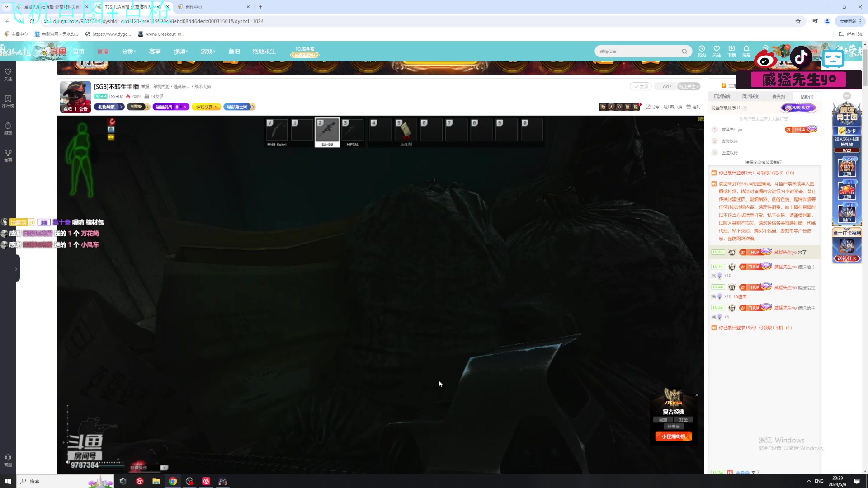The height and width of the screenshot is (488, 868).
Task: Click the 小怪爆终极 orange button
Action: point(673,436)
